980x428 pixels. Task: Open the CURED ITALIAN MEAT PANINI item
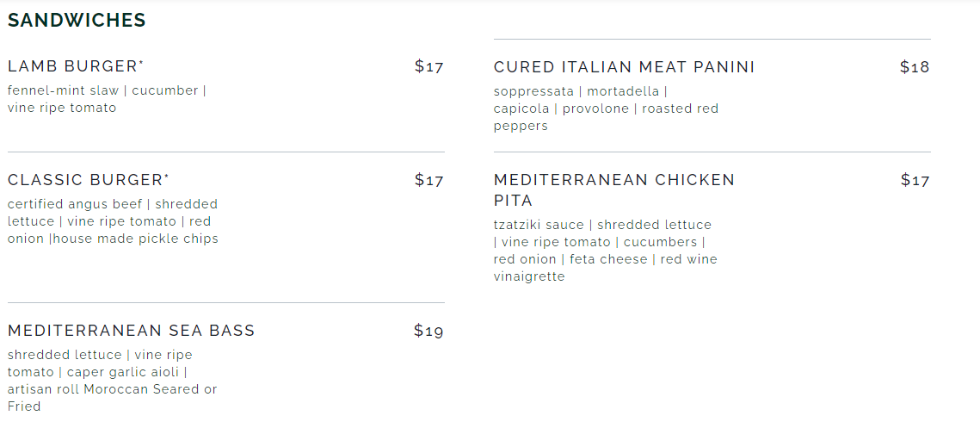(624, 67)
